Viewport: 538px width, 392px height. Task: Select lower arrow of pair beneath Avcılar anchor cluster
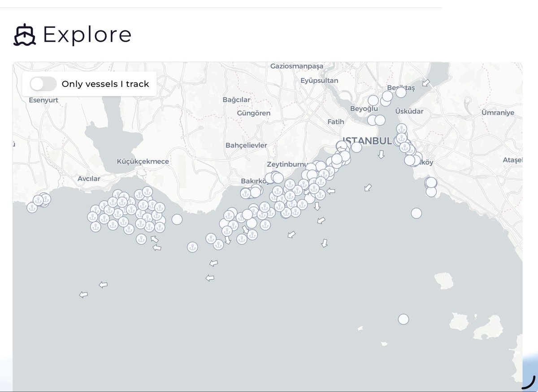[x=156, y=247]
